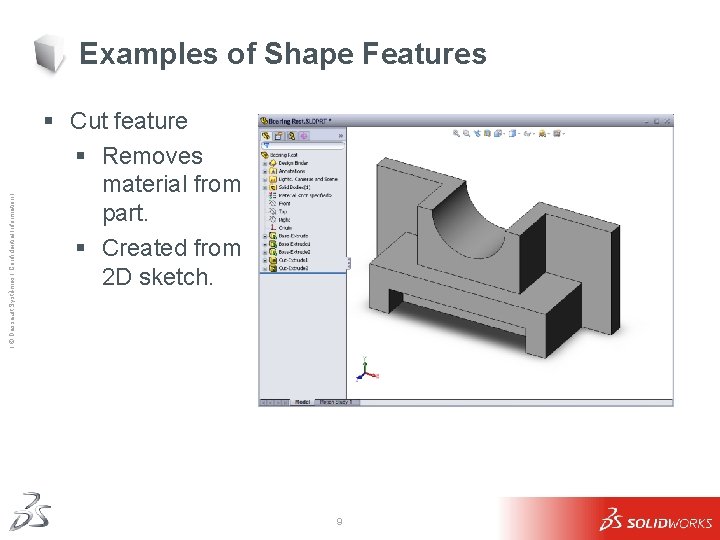This screenshot has height=540, width=720.
Task: Select the Model tab
Action: coord(302,402)
